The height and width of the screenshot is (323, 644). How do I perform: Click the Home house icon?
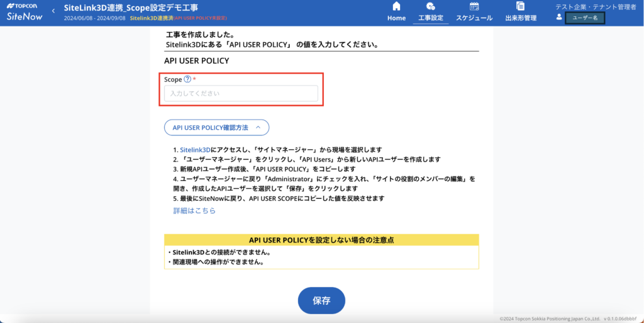pos(396,6)
